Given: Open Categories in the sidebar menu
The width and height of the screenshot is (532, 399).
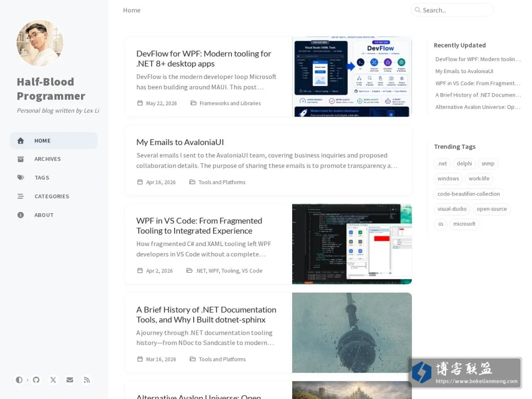Looking at the screenshot, I should tap(54, 196).
